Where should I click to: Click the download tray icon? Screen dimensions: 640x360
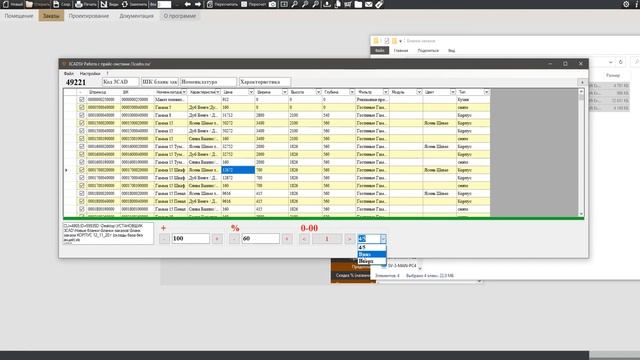tap(327, 4)
